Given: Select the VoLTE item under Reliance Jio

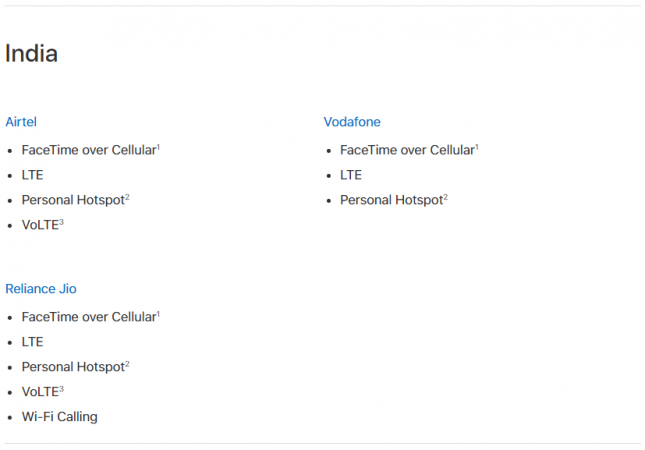Looking at the screenshot, I should [39, 392].
